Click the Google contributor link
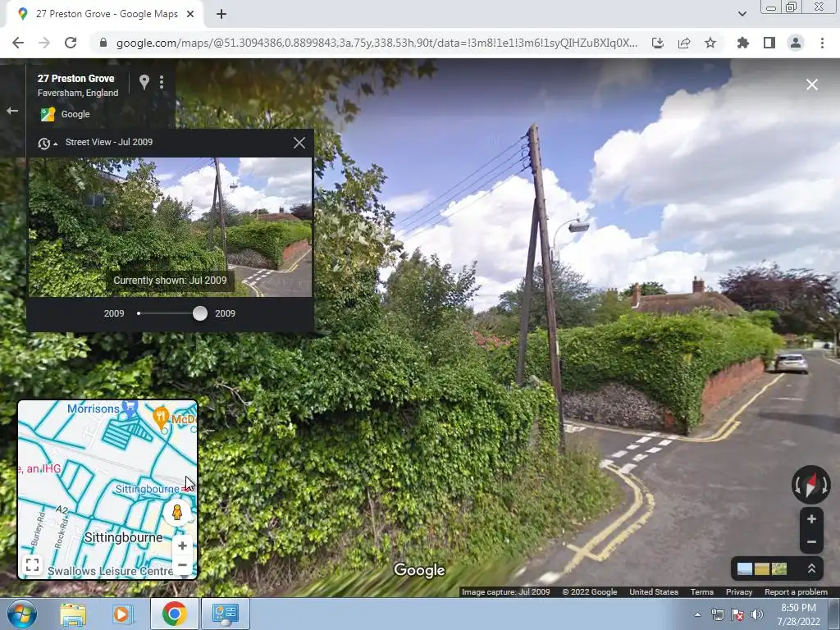The height and width of the screenshot is (630, 840). [x=75, y=114]
